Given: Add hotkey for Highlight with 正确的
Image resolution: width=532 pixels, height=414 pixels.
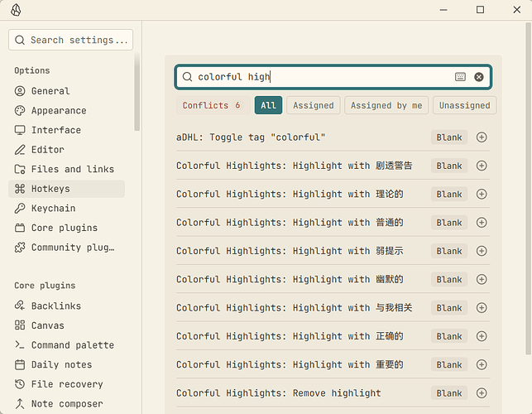Looking at the screenshot, I should (x=482, y=336).
